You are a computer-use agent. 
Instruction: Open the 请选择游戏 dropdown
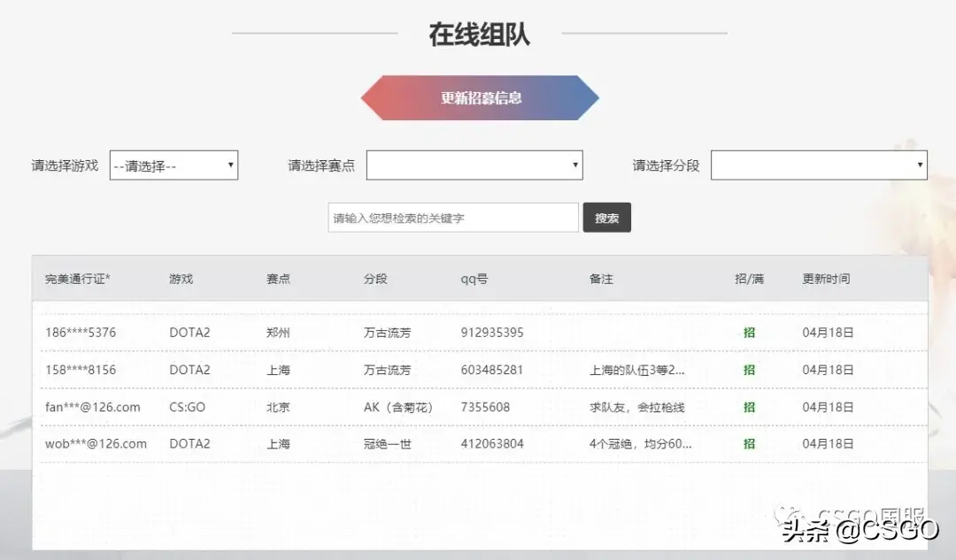click(173, 165)
